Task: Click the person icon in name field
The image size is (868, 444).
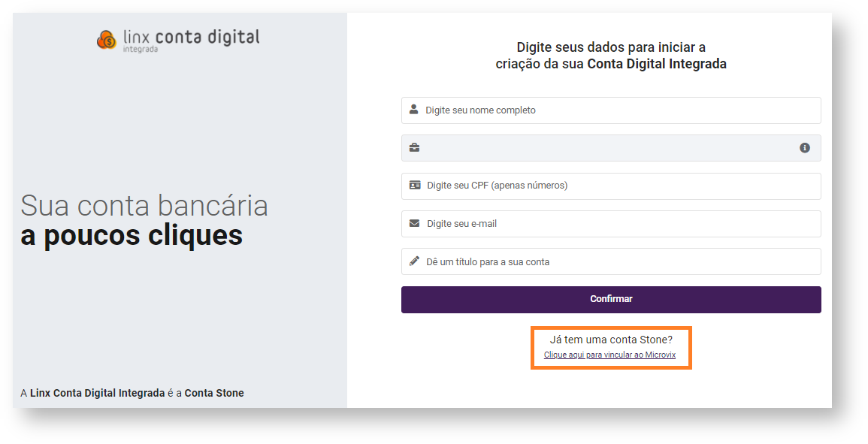Action: point(414,110)
